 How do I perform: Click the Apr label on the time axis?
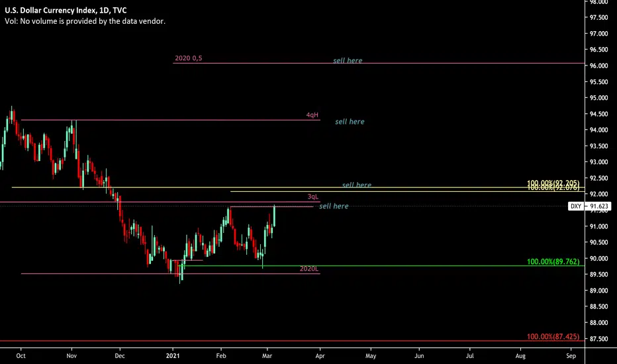[320, 356]
